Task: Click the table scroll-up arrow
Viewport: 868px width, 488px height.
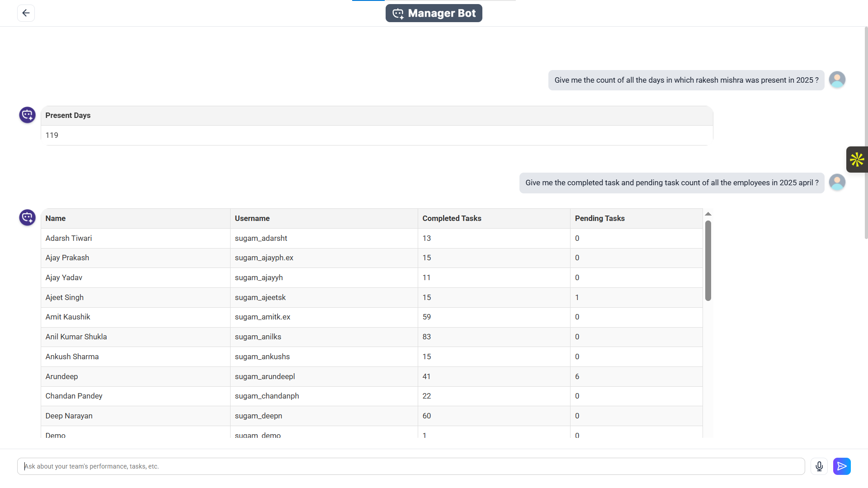Action: [x=708, y=214]
